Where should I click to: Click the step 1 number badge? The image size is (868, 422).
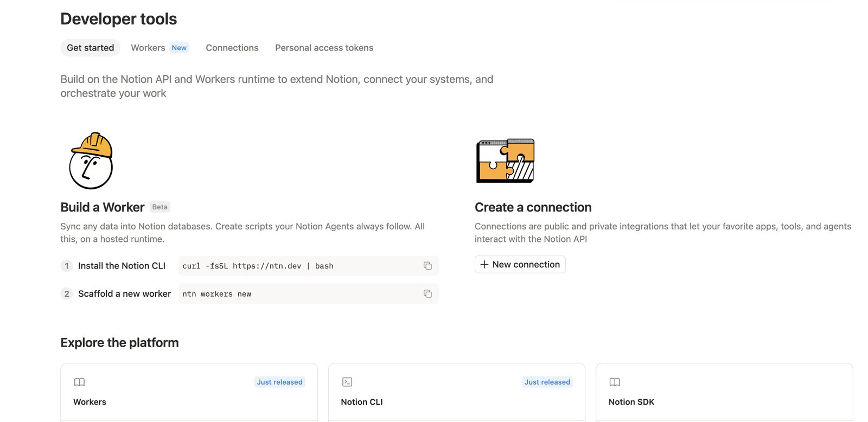click(x=67, y=266)
